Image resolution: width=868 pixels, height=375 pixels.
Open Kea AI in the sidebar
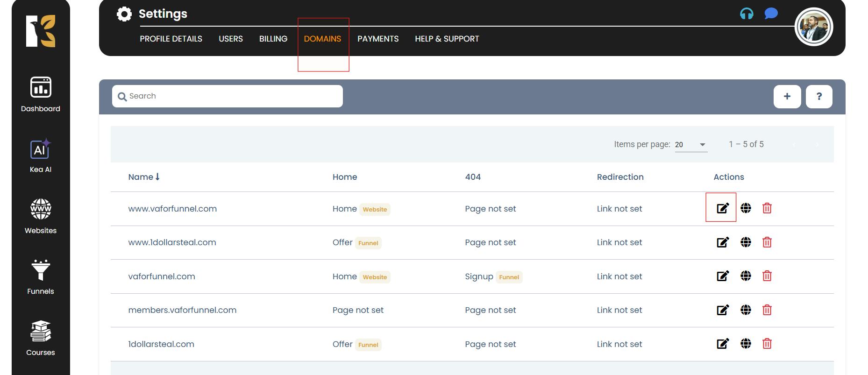[41, 156]
